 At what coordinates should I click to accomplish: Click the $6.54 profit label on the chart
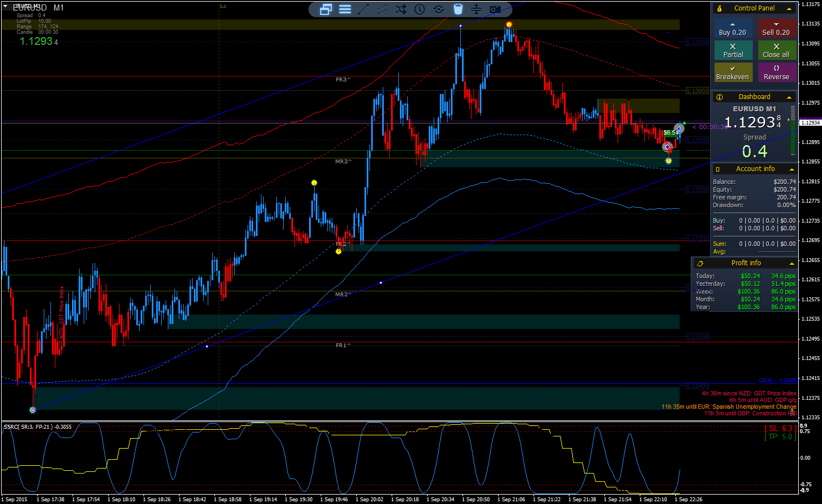[671, 133]
